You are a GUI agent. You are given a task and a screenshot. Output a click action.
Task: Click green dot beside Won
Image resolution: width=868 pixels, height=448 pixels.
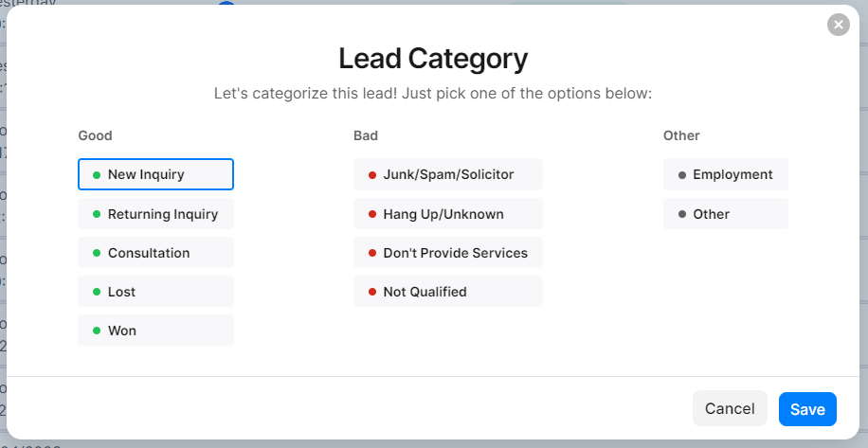(x=97, y=332)
